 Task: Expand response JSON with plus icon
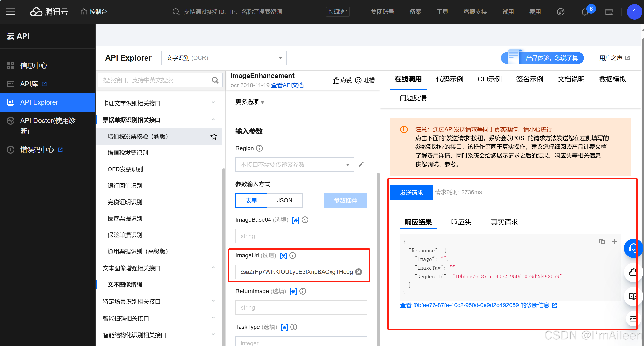tap(615, 241)
